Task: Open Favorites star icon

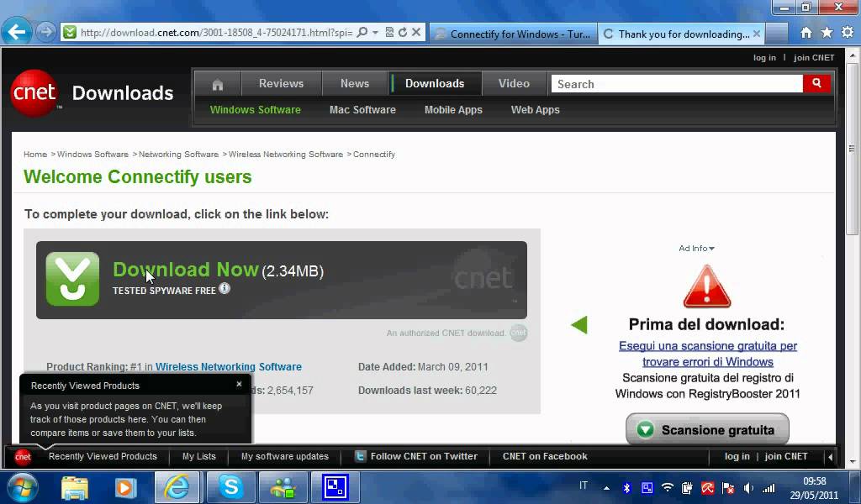Action: (x=827, y=33)
